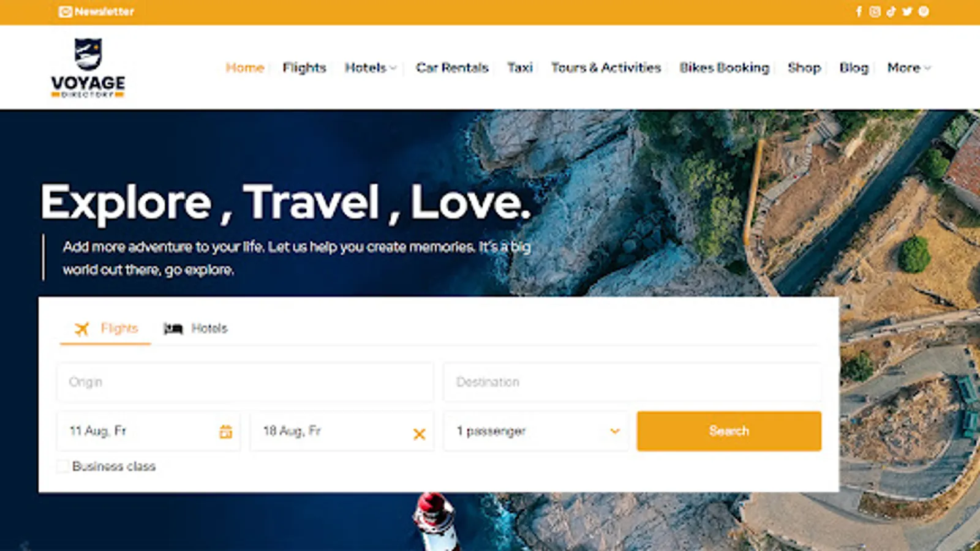Screen dimensions: 980x551
Task: Open the Facebook social icon
Action: click(859, 12)
